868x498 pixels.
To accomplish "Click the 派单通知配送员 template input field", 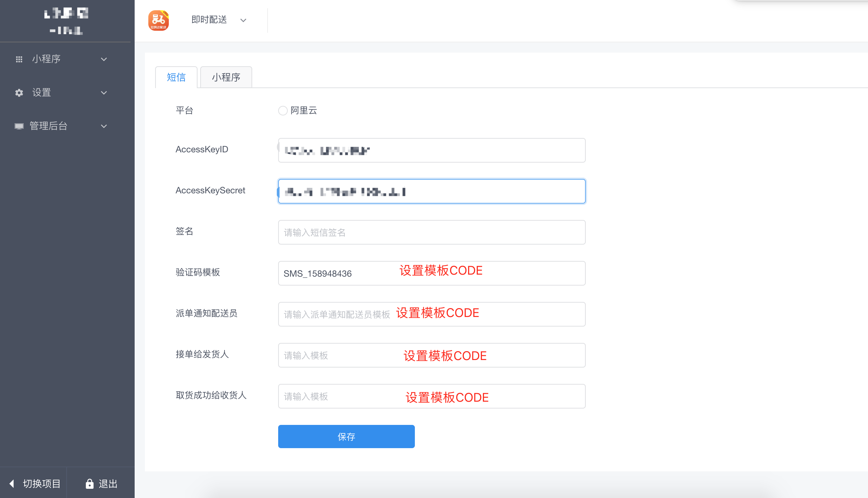I will pyautogui.click(x=432, y=314).
